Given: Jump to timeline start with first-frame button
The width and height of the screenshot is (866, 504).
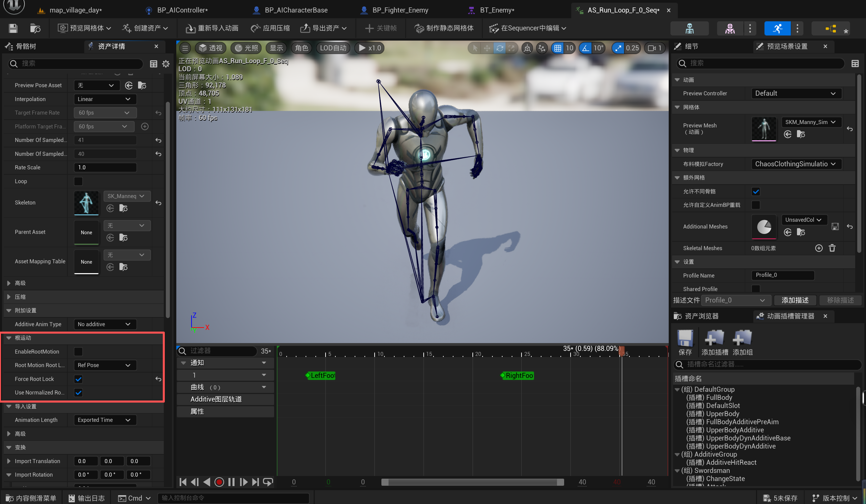Looking at the screenshot, I should coord(183,482).
